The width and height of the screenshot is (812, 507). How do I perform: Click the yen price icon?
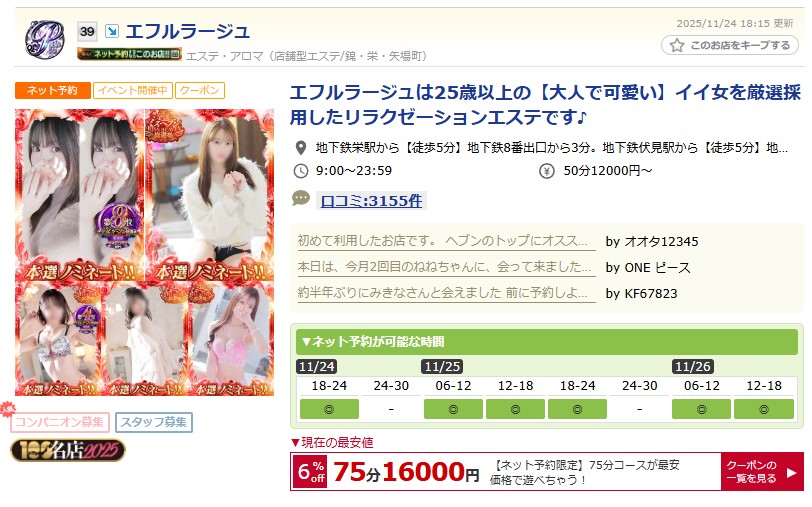point(546,171)
